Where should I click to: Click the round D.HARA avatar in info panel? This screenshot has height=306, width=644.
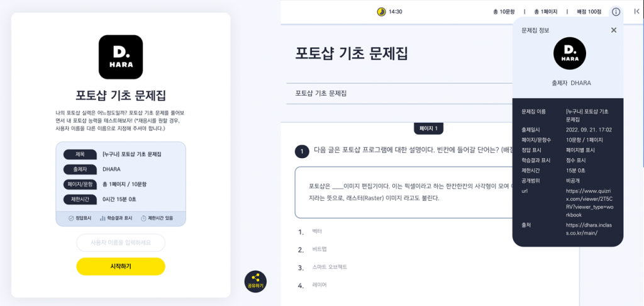pyautogui.click(x=569, y=54)
